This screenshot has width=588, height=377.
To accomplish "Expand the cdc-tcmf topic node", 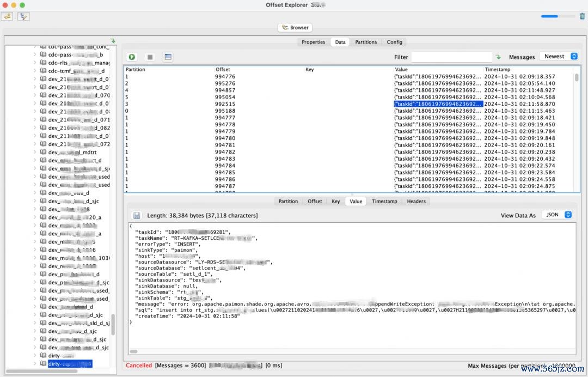I will point(35,71).
